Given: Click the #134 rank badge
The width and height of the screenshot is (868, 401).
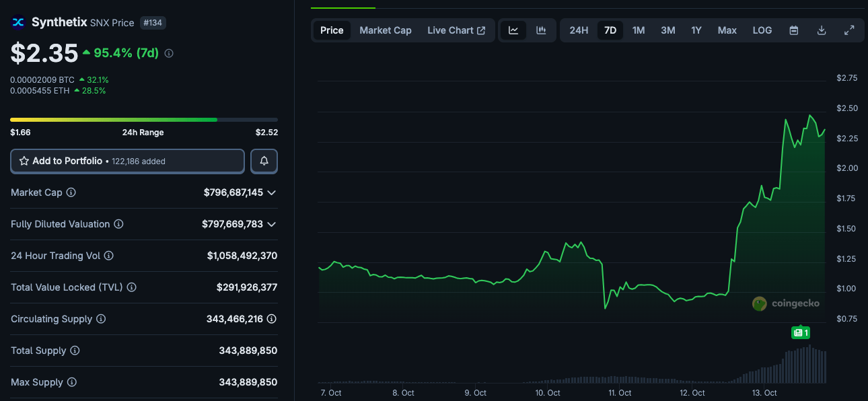Looking at the screenshot, I should [x=153, y=23].
